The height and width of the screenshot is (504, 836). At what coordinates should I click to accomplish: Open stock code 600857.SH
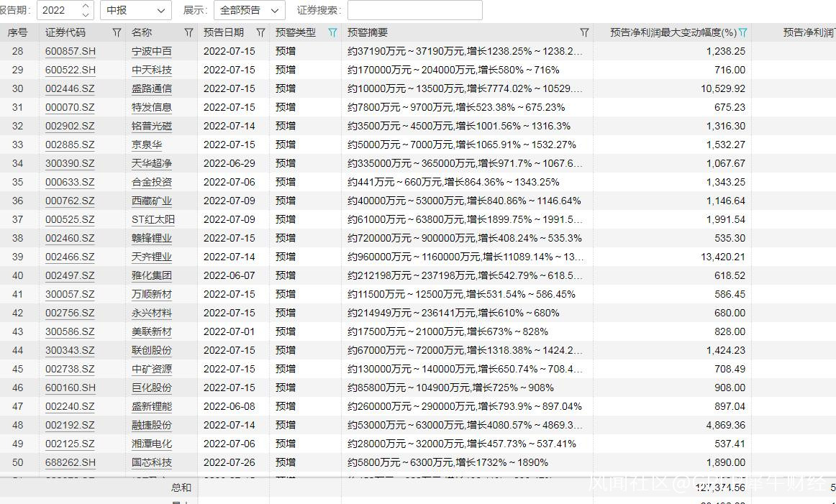(x=71, y=51)
